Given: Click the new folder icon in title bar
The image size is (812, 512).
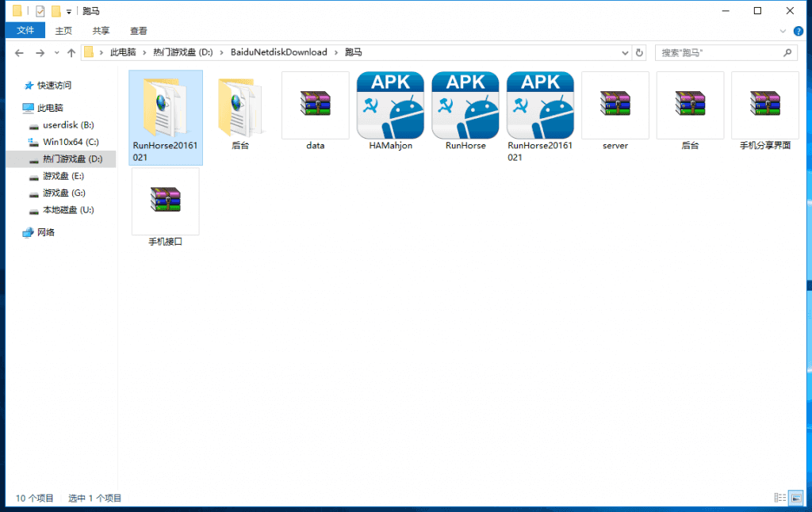Looking at the screenshot, I should point(56,11).
